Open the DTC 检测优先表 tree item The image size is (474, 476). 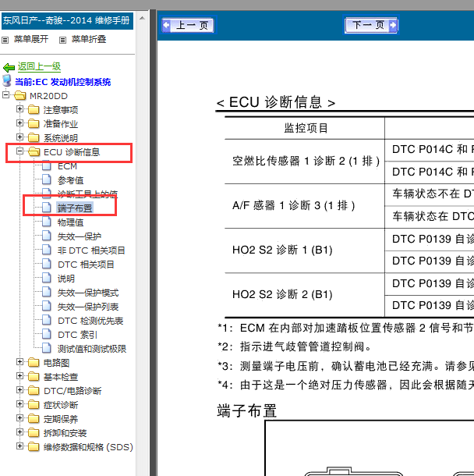pos(90,321)
